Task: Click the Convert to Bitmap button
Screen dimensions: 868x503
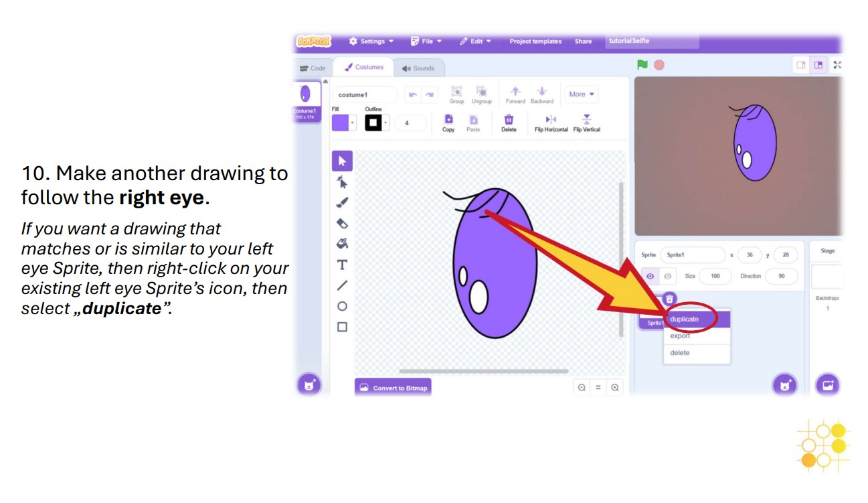Action: [x=394, y=387]
